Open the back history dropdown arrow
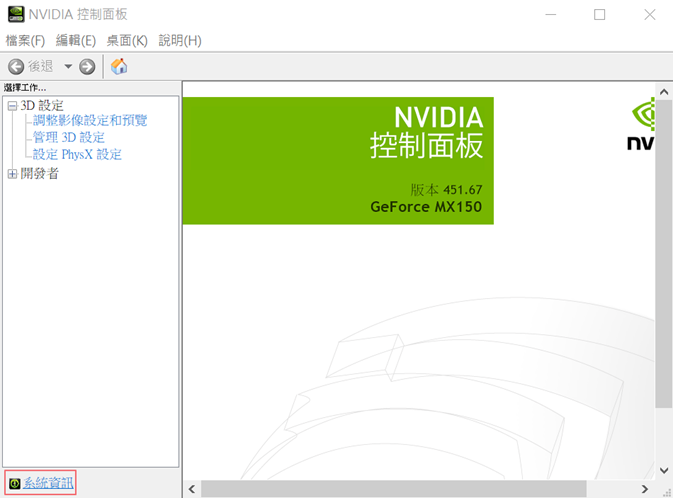This screenshot has height=498, width=673. tap(68, 67)
